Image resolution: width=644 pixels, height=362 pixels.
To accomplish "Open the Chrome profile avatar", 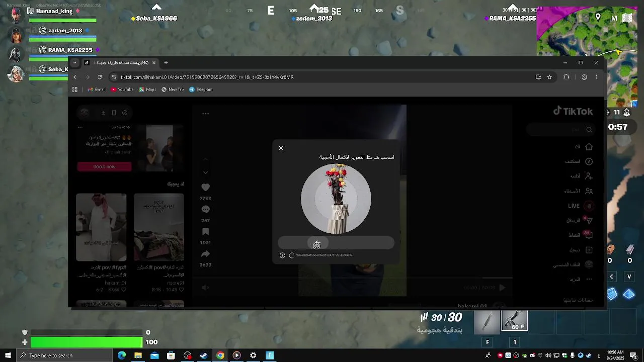I will tap(584, 77).
